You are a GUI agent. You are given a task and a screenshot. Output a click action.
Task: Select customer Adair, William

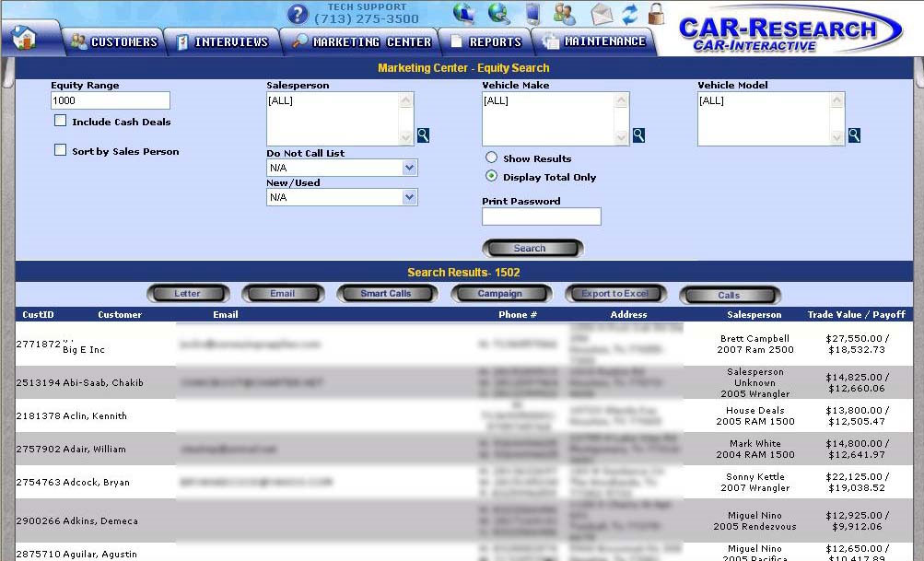94,449
